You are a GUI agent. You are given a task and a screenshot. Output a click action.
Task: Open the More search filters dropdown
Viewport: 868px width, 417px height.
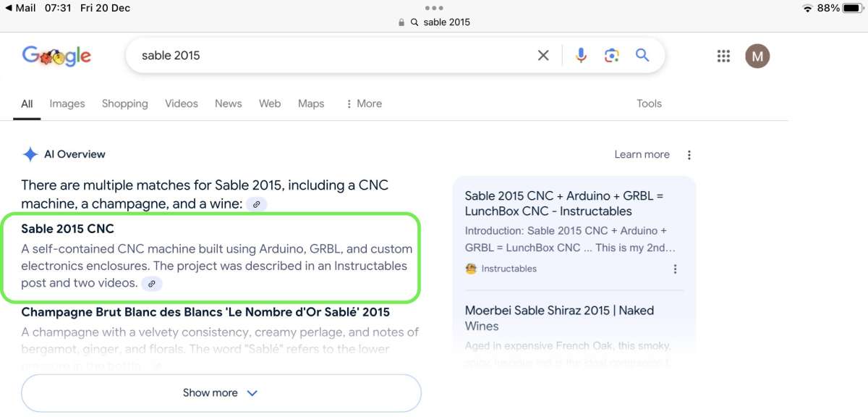(x=364, y=104)
